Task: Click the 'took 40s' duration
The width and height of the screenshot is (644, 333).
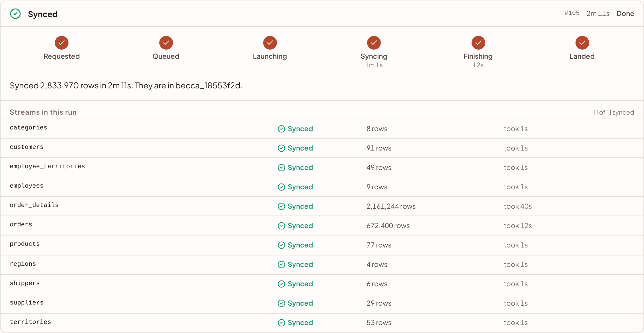Action: click(518, 206)
